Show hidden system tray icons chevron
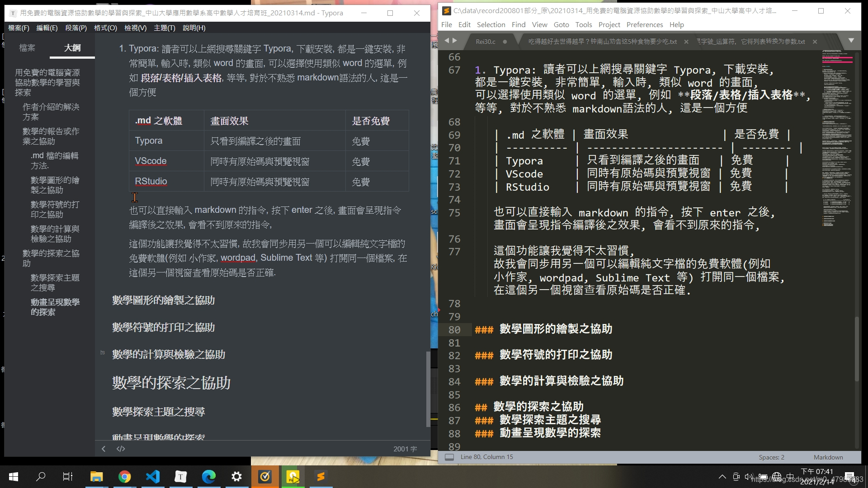 click(722, 477)
